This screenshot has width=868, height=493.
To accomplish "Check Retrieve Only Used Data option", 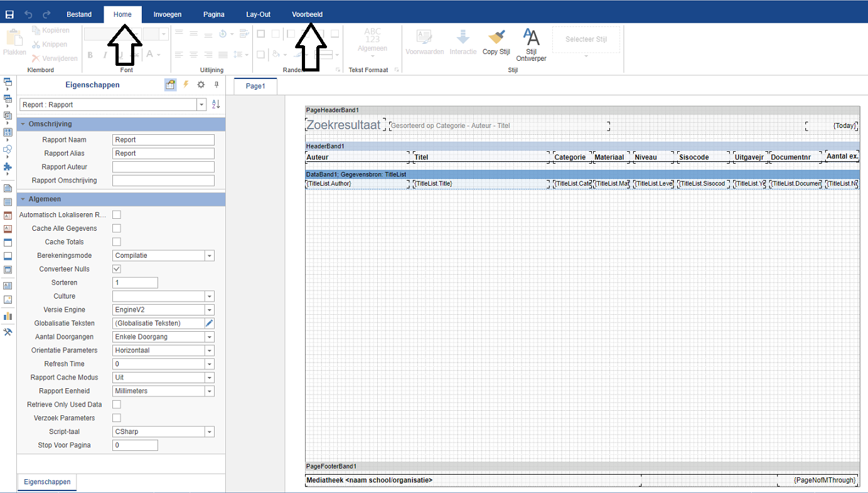I will 117,405.
